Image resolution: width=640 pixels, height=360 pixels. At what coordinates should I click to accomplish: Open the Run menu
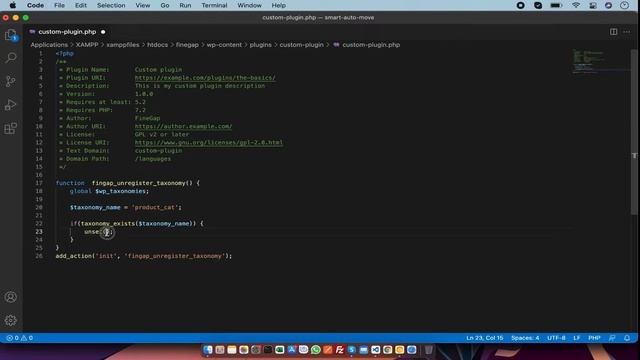[185, 5]
